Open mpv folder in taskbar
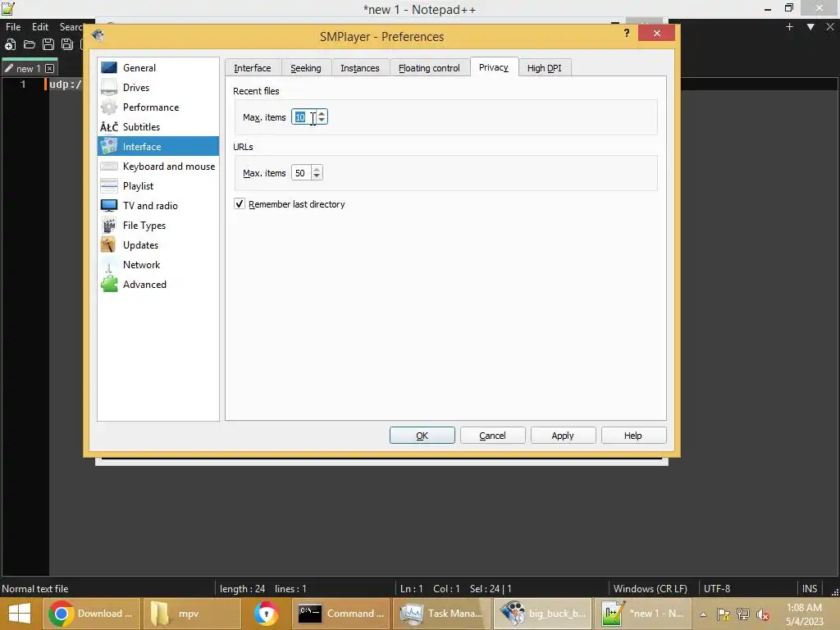 [x=192, y=614]
